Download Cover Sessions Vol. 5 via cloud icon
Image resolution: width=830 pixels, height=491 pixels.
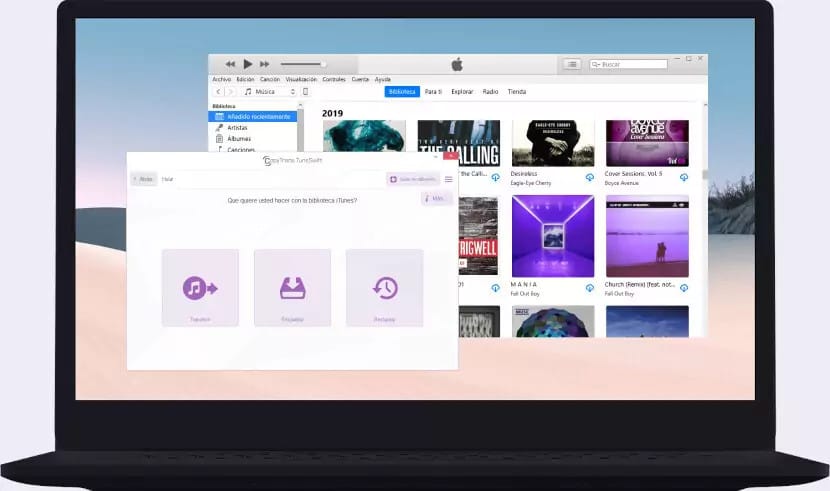coord(684,177)
